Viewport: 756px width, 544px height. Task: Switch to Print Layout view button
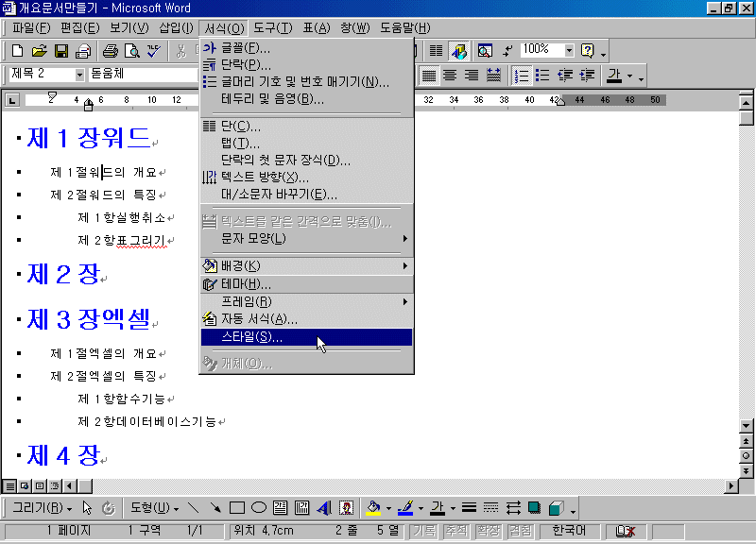(40, 485)
